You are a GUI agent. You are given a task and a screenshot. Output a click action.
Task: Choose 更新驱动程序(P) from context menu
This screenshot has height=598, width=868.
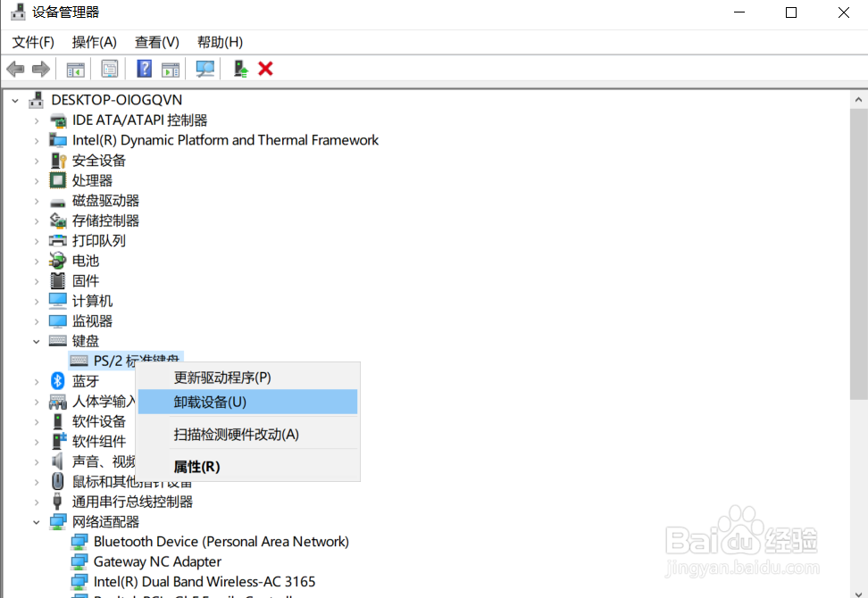coord(248,378)
